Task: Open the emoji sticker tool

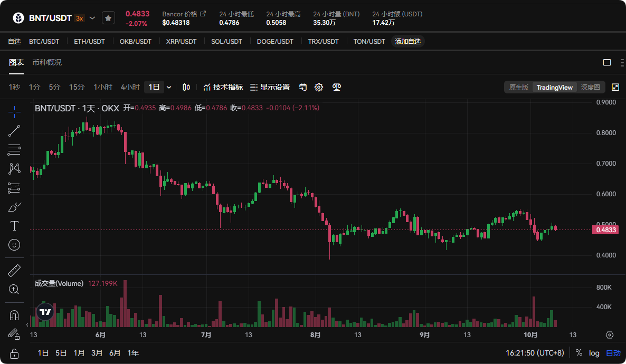Action: [x=14, y=245]
